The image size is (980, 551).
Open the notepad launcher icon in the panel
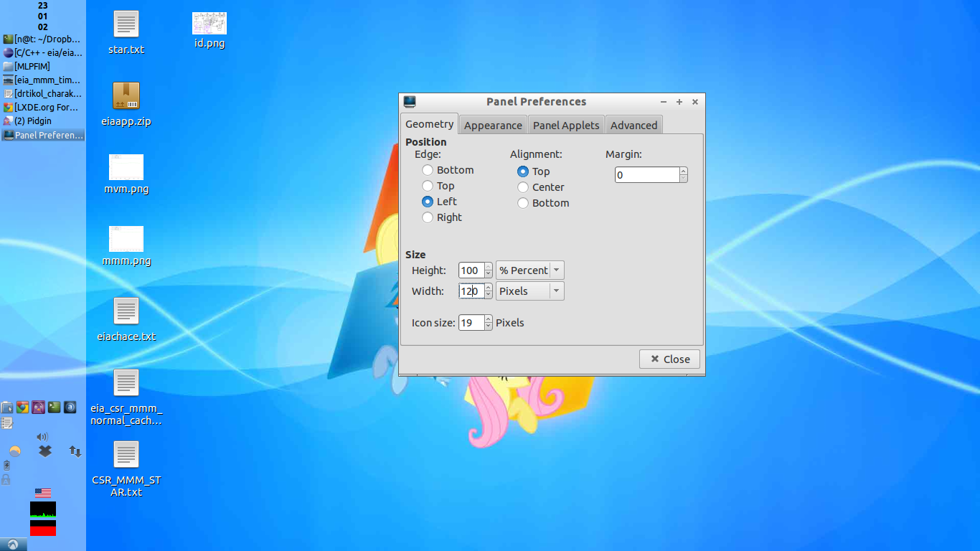coord(7,423)
